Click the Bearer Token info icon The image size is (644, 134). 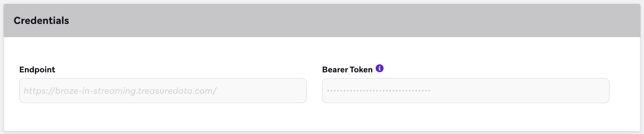[x=380, y=68]
